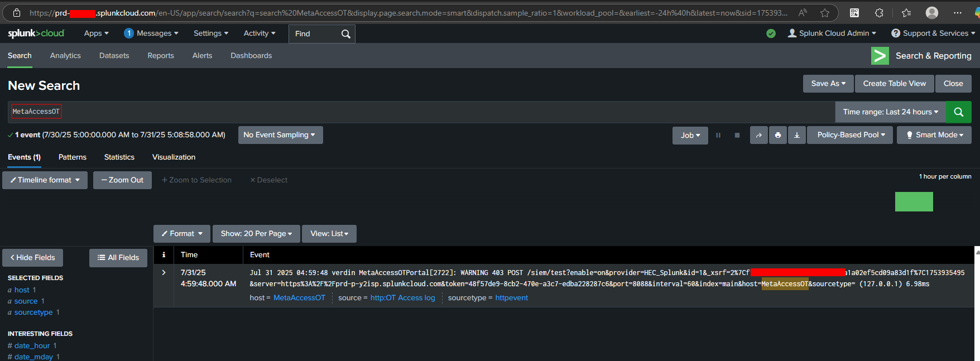Bookmark this page with the star icon
The width and height of the screenshot is (980, 361).
[825, 13]
